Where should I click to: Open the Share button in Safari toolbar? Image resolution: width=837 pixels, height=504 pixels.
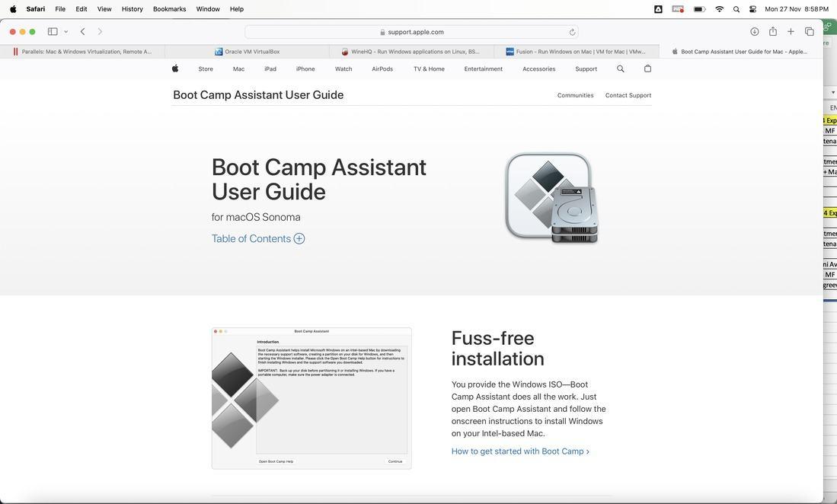(772, 31)
